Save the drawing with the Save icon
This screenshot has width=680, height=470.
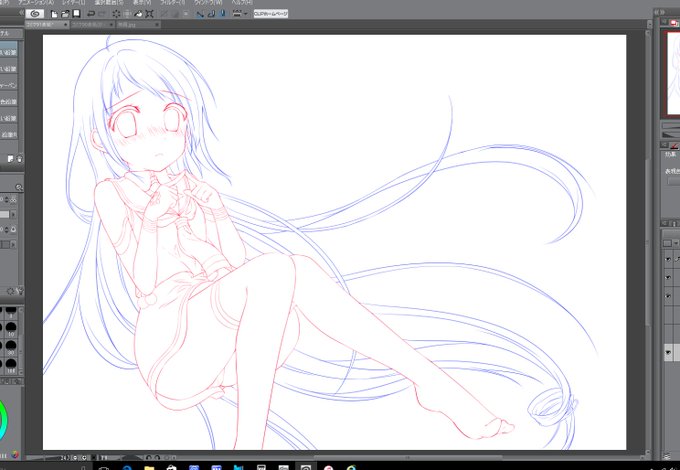76,14
